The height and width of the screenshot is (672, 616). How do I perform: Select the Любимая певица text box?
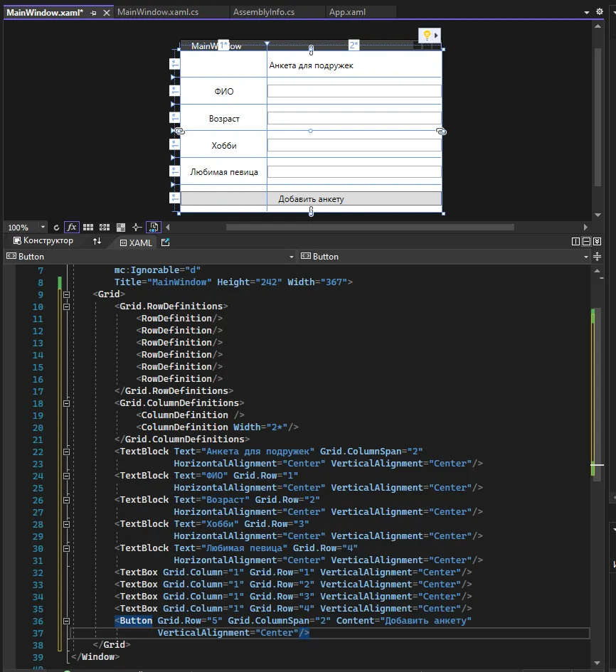[354, 171]
